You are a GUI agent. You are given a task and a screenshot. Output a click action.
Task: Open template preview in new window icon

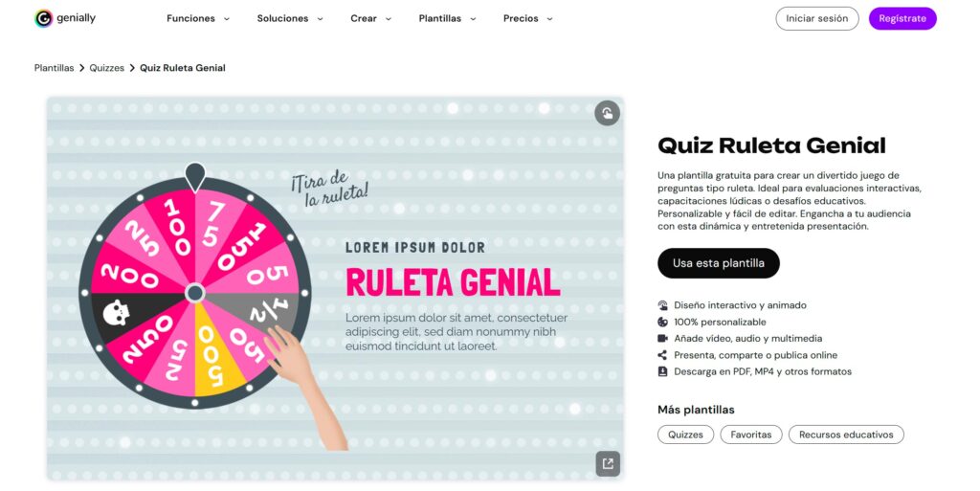[x=608, y=463]
